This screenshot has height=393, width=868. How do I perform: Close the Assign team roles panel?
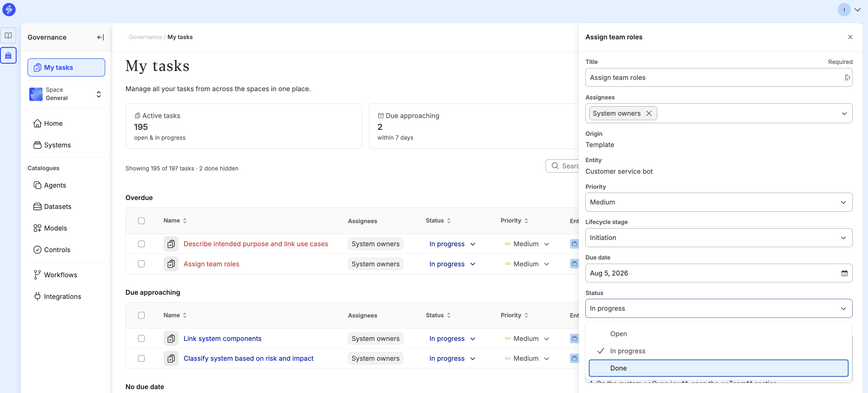850,37
